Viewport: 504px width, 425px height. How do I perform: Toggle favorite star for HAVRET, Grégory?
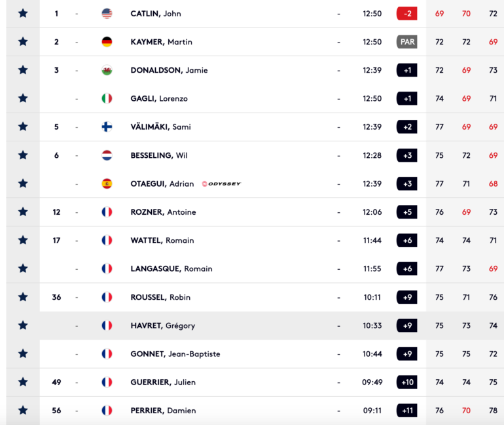(23, 325)
